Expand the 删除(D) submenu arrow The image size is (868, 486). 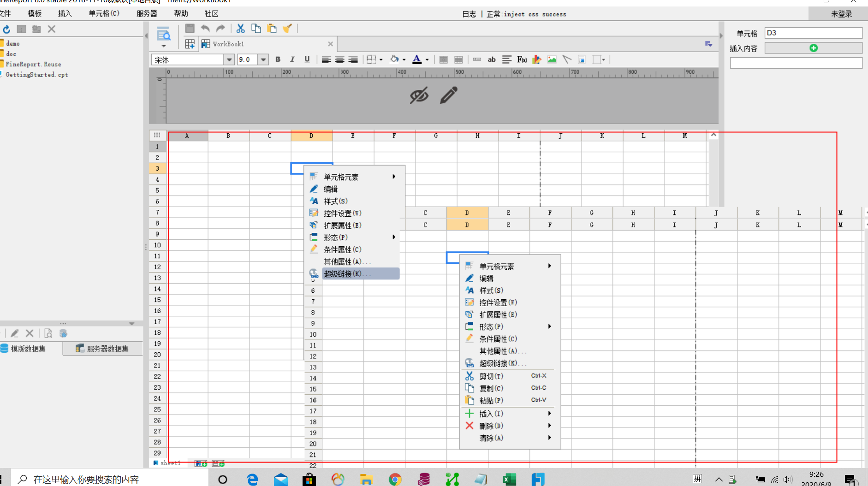click(549, 425)
